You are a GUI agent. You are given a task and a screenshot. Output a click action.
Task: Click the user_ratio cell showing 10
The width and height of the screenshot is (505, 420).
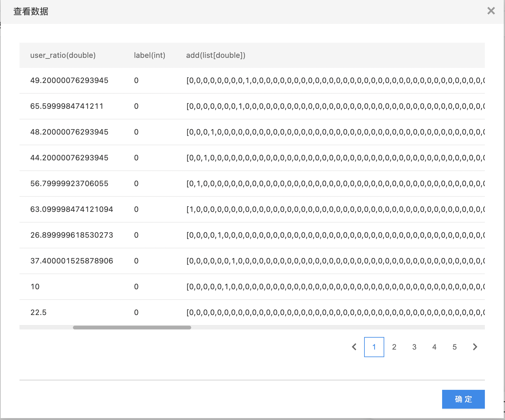click(x=35, y=287)
